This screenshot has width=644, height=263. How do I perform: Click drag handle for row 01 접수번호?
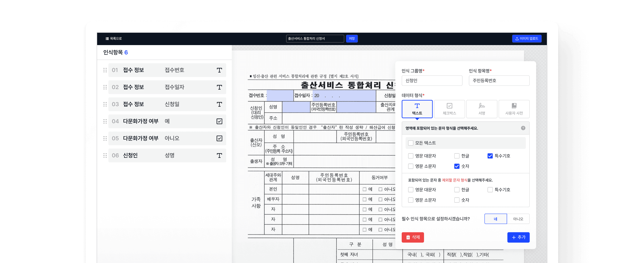(x=105, y=70)
